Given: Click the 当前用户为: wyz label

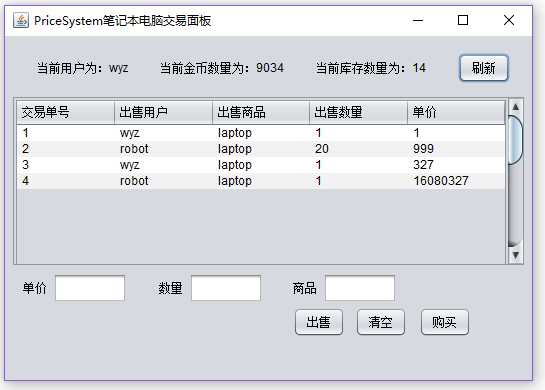Looking at the screenshot, I should (83, 68).
